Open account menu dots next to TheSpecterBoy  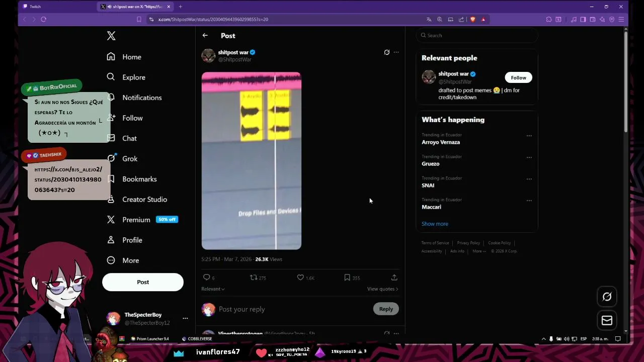(x=185, y=318)
